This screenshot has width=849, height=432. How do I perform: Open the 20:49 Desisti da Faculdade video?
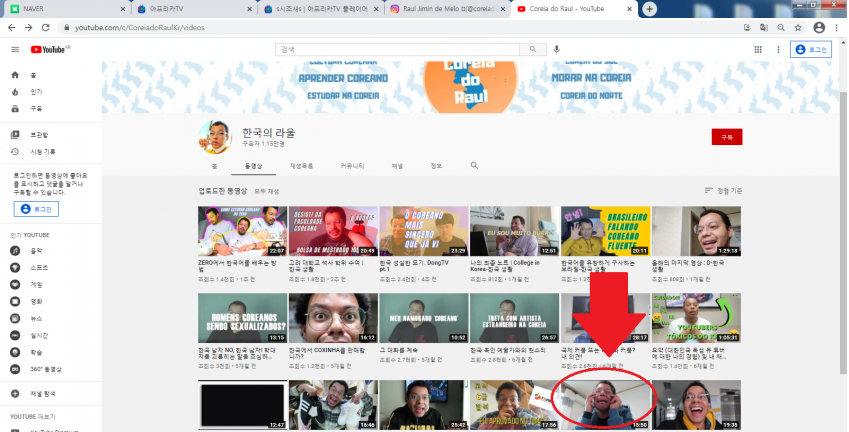coord(333,231)
